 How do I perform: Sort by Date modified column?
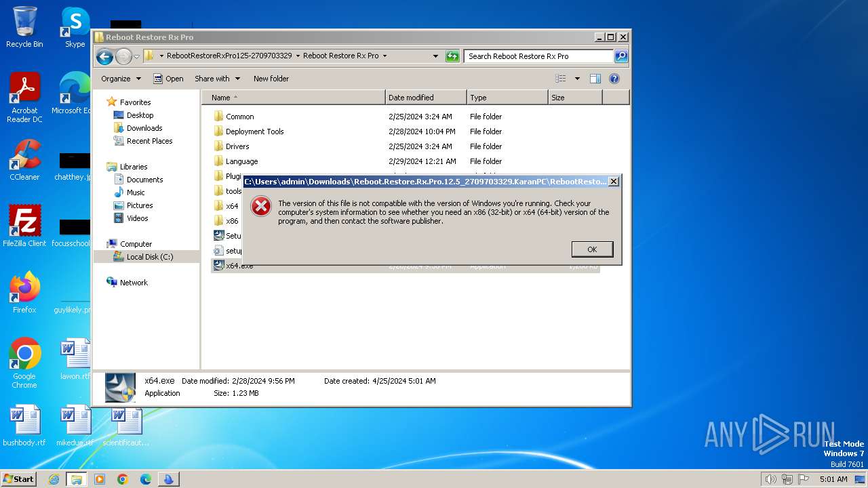pyautogui.click(x=426, y=98)
